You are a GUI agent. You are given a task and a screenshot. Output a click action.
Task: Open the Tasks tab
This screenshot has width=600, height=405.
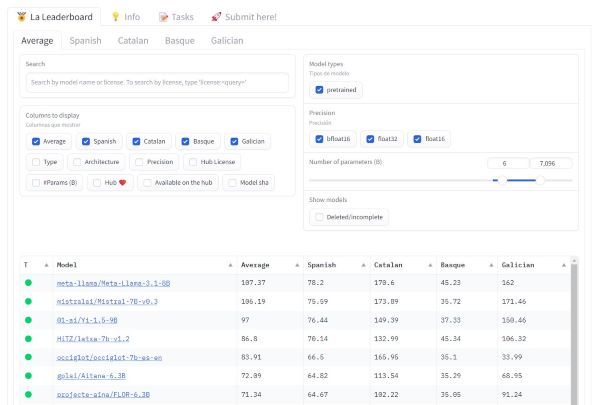pyautogui.click(x=177, y=17)
